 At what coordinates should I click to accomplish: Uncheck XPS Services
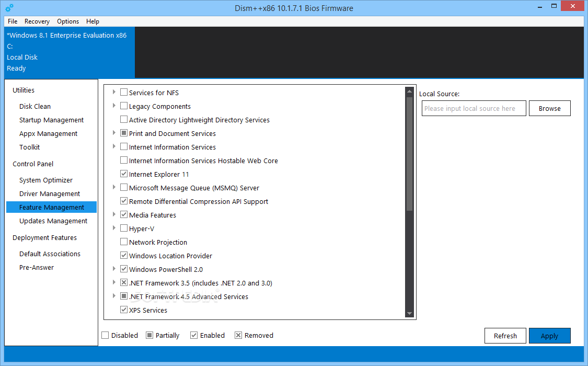pyautogui.click(x=124, y=310)
